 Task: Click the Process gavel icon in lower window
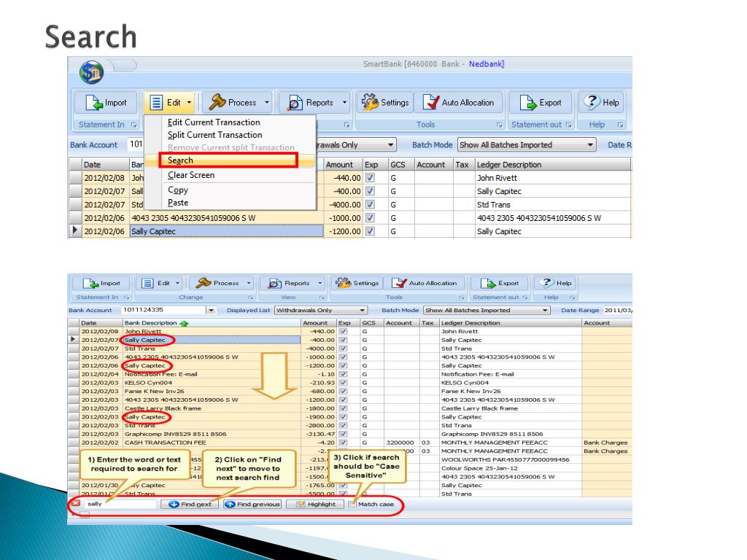pyautogui.click(x=204, y=283)
